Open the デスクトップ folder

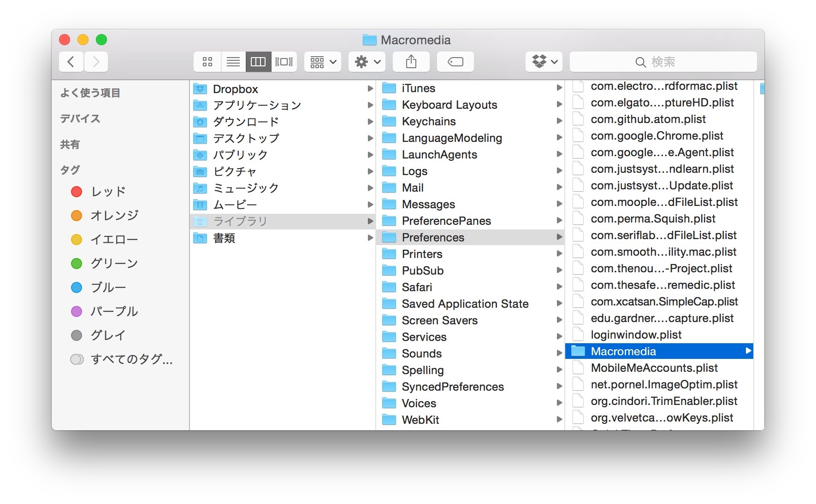pos(283,139)
